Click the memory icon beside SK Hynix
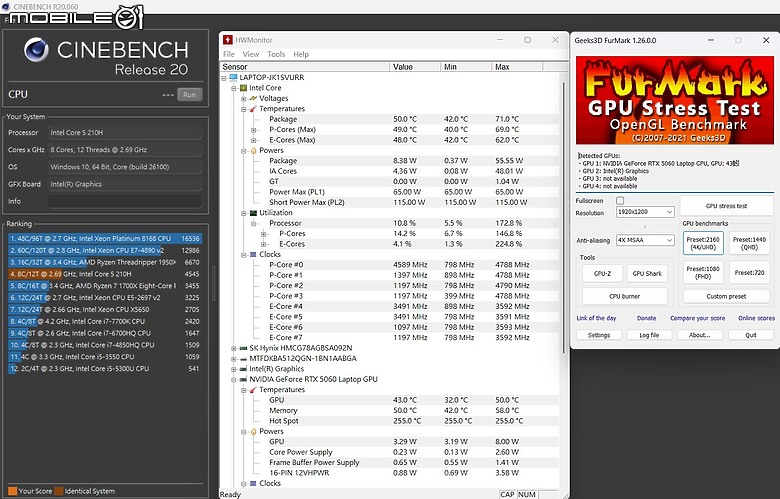This screenshot has width=780, height=499. pyautogui.click(x=243, y=348)
